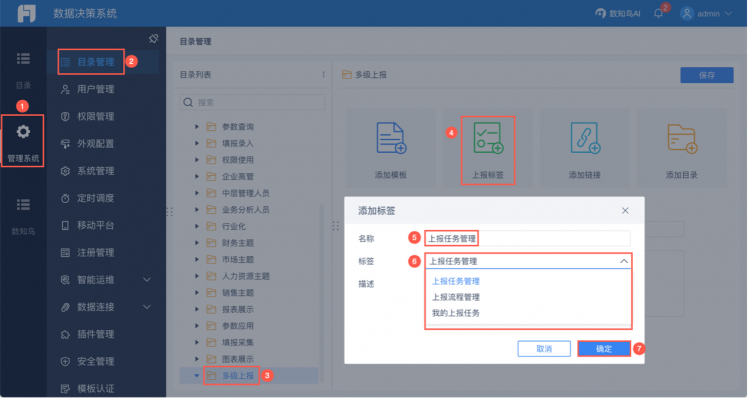Open the 目录 list icon in the left rail

(x=23, y=59)
